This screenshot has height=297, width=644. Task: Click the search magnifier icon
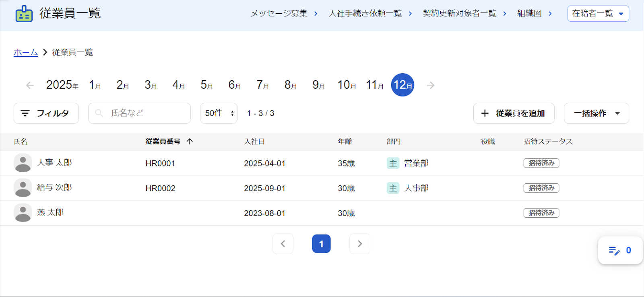tap(99, 113)
